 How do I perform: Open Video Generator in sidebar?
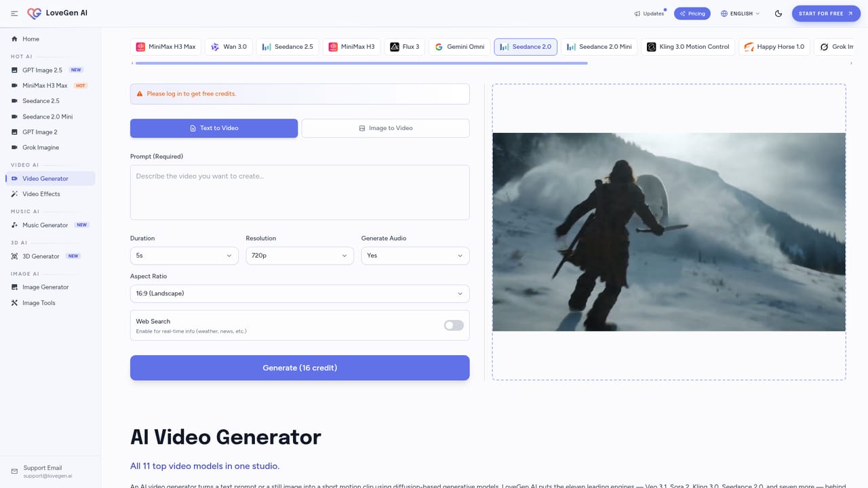tap(50, 178)
